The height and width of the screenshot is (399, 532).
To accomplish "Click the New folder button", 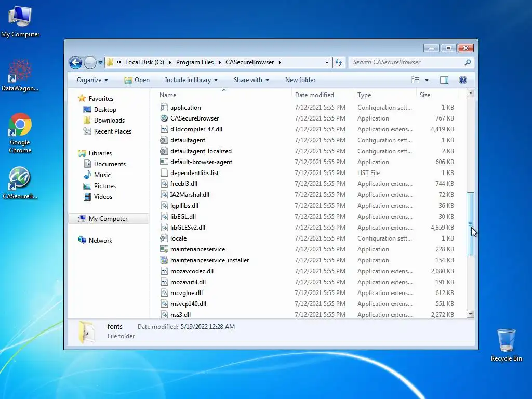I will click(x=300, y=80).
